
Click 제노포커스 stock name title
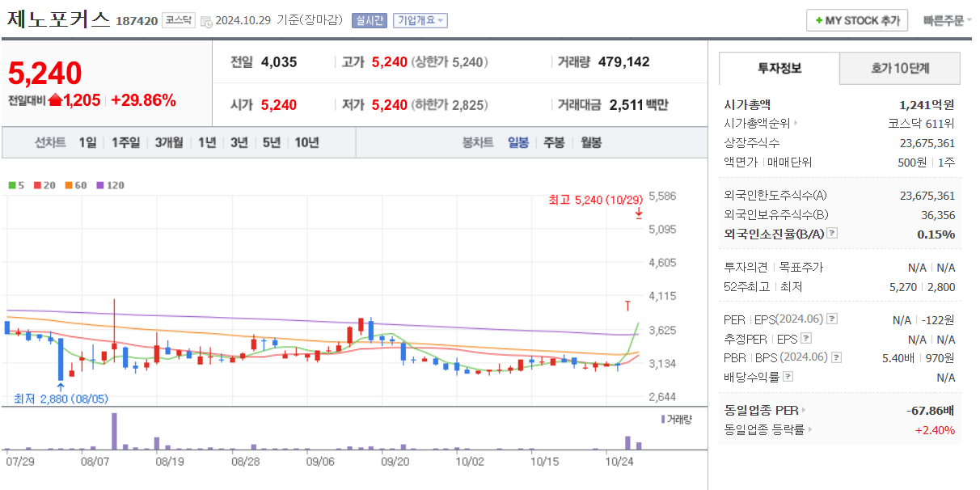click(58, 19)
